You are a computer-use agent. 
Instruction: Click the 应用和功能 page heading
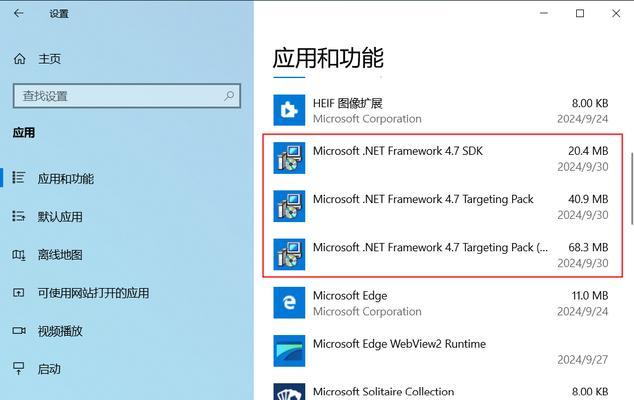click(328, 58)
